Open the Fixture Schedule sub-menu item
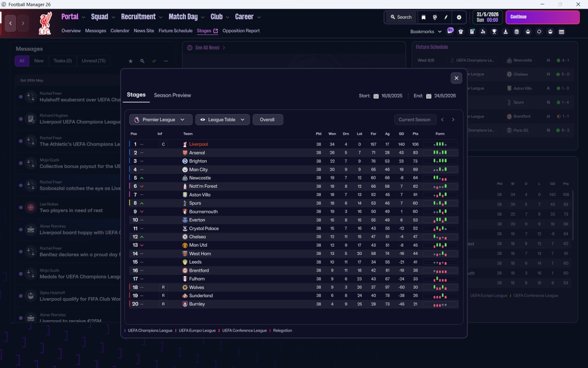 point(175,31)
